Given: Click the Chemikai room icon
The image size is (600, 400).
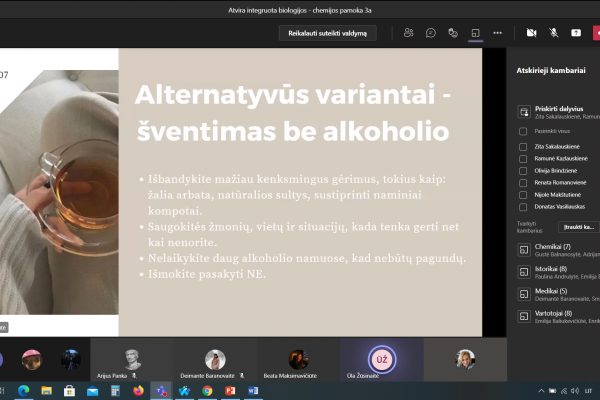Looking at the screenshot, I should 524,250.
